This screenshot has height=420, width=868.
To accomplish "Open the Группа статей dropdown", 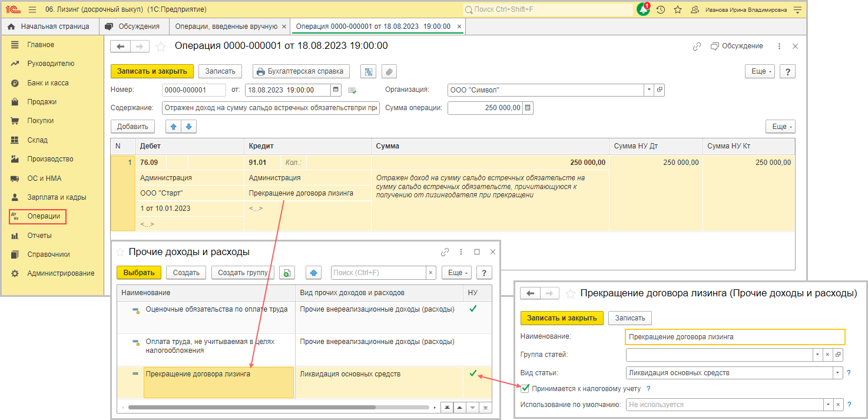I will (x=817, y=355).
